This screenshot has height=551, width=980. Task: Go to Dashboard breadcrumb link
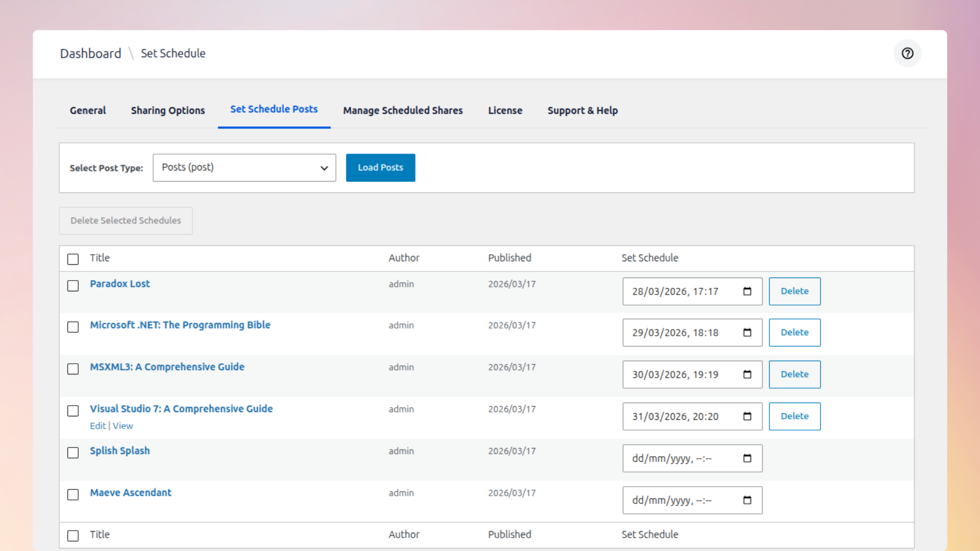tap(90, 53)
